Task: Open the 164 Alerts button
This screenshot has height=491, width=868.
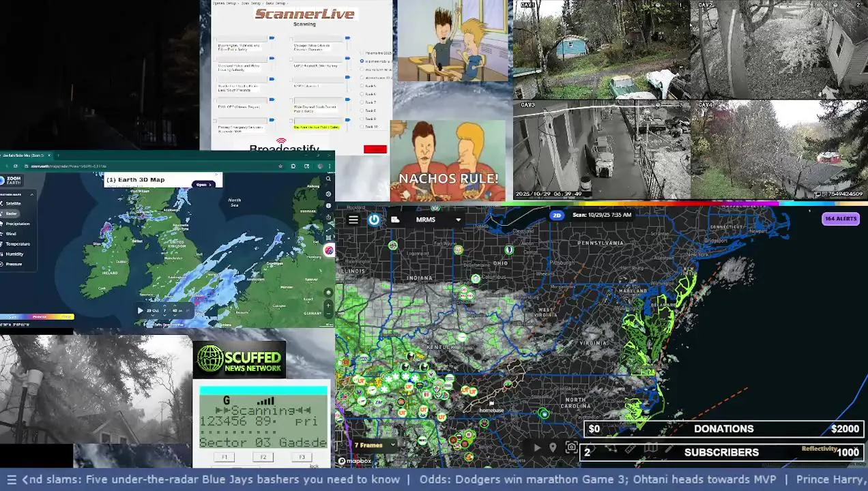Action: click(x=840, y=219)
